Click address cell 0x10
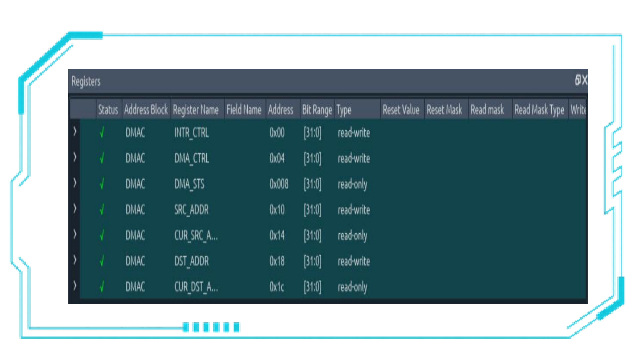Image resolution: width=644 pixels, height=362 pixels. coord(277,210)
